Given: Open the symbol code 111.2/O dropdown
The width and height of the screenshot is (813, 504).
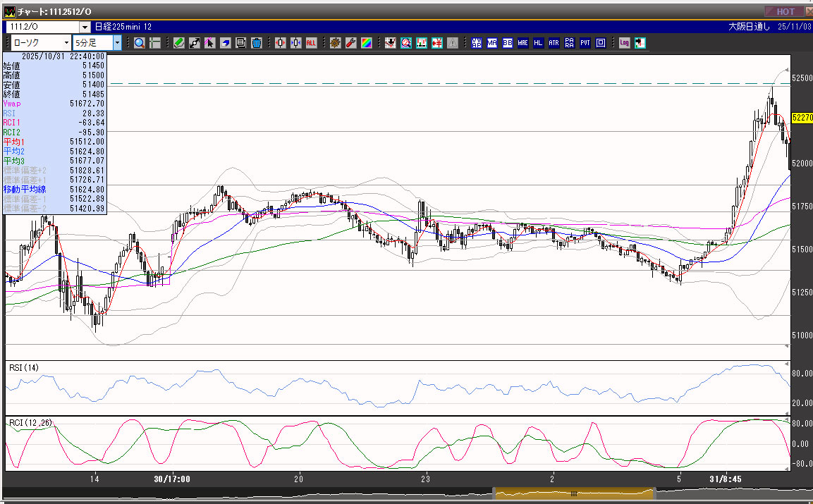Looking at the screenshot, I should (x=85, y=27).
